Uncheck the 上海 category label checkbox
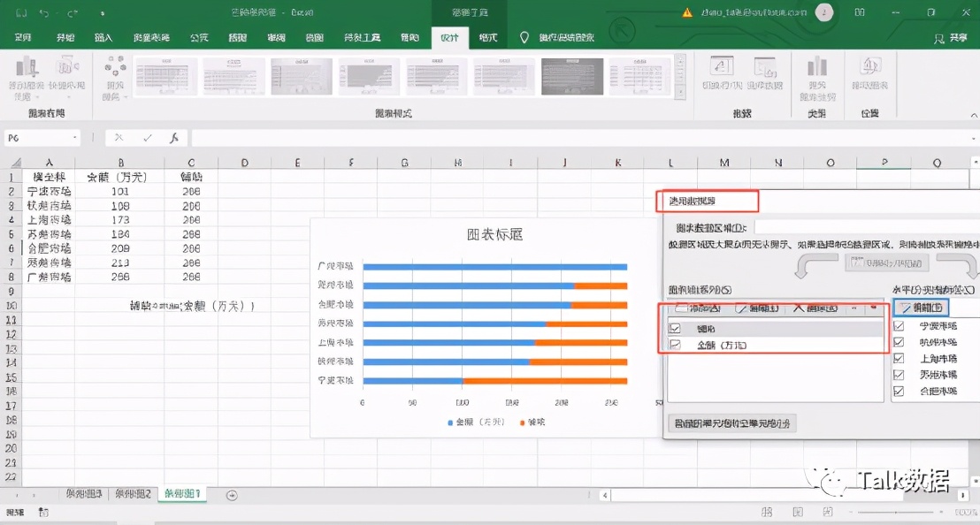 (x=899, y=358)
